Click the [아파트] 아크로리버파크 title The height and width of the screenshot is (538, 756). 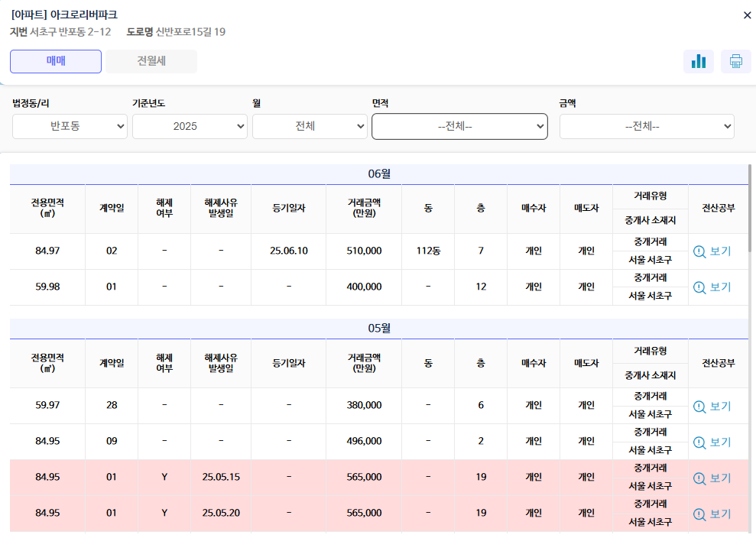[x=64, y=15]
